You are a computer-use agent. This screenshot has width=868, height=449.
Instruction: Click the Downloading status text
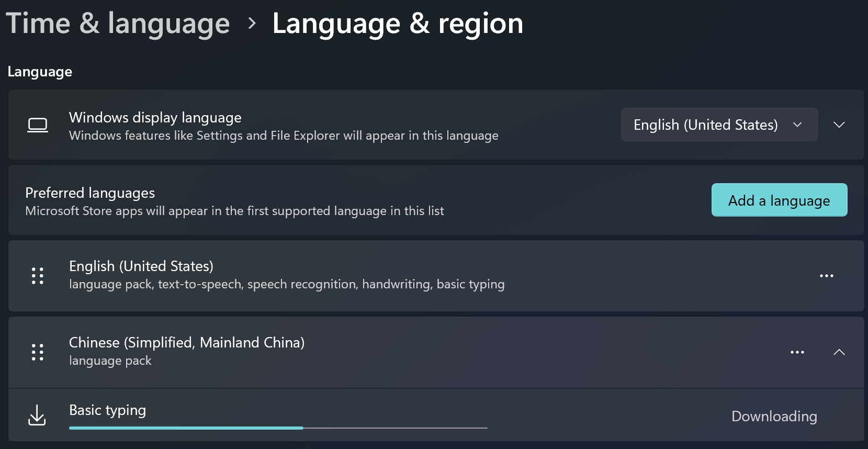pos(774,416)
